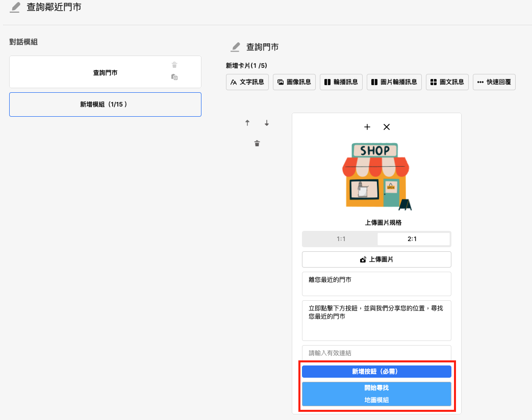Move the card down with down arrow

coord(266,123)
